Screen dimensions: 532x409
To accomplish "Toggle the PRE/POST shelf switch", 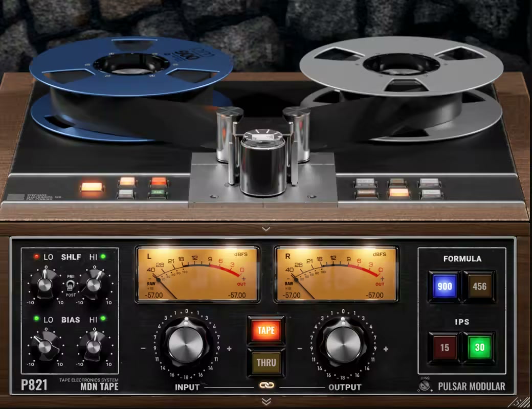I will pos(69,287).
